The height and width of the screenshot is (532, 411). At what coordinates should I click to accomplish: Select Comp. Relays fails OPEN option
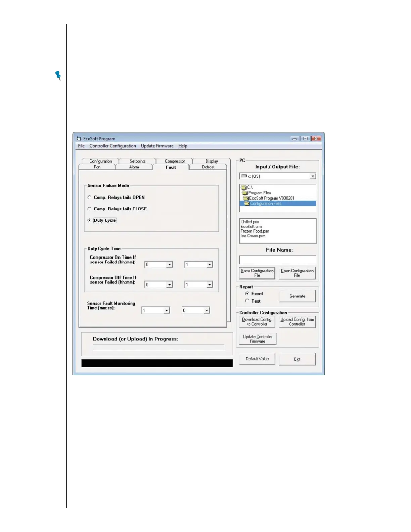pos(89,197)
